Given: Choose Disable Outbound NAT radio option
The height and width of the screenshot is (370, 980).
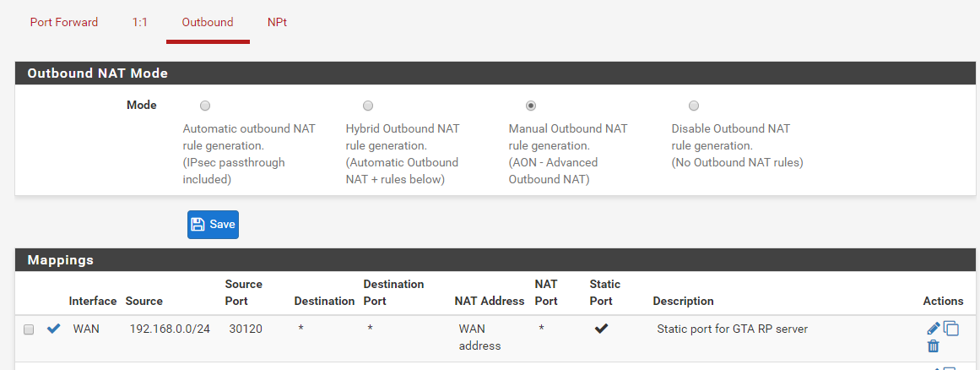Looking at the screenshot, I should point(694,106).
